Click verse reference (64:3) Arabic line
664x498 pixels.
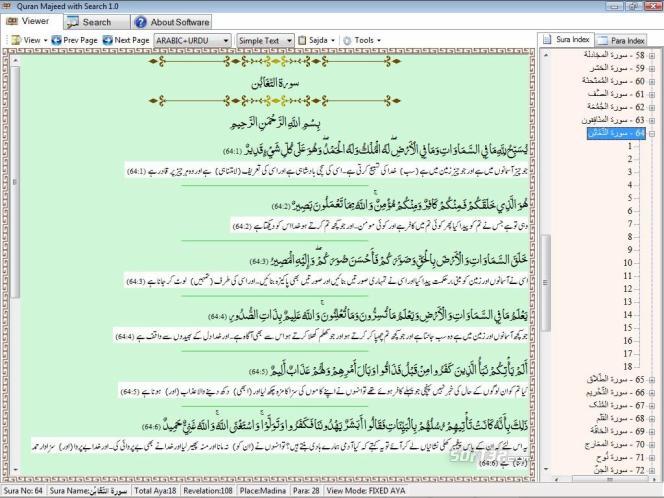coord(259,261)
